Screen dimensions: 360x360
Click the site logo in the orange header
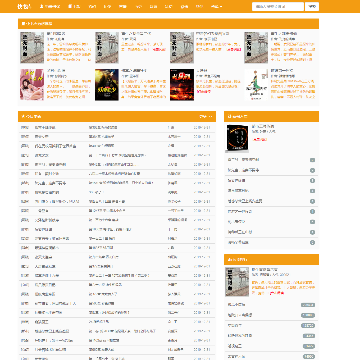23,6
